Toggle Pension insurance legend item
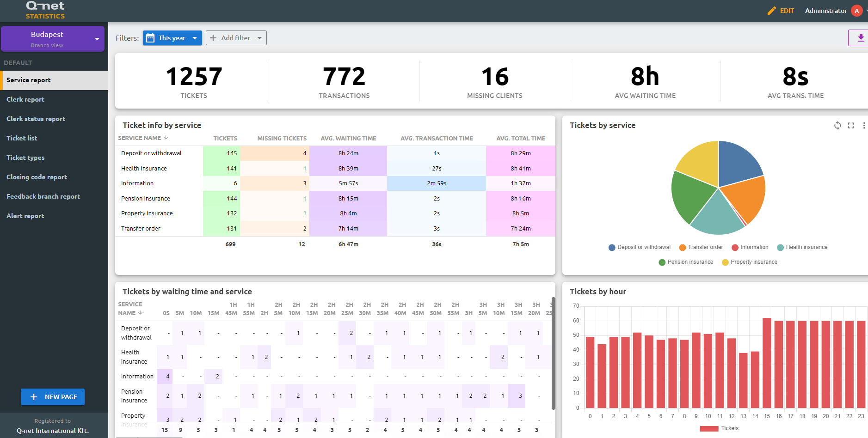 [686, 262]
